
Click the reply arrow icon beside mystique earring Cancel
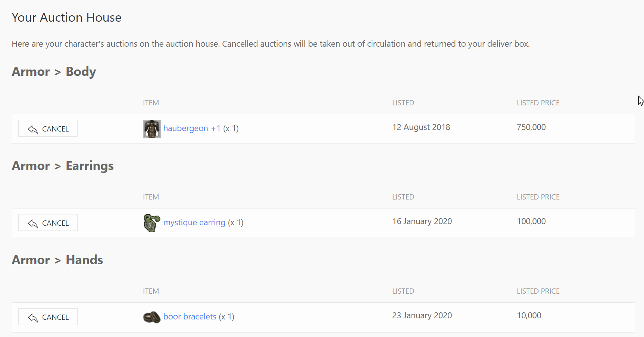(x=33, y=223)
